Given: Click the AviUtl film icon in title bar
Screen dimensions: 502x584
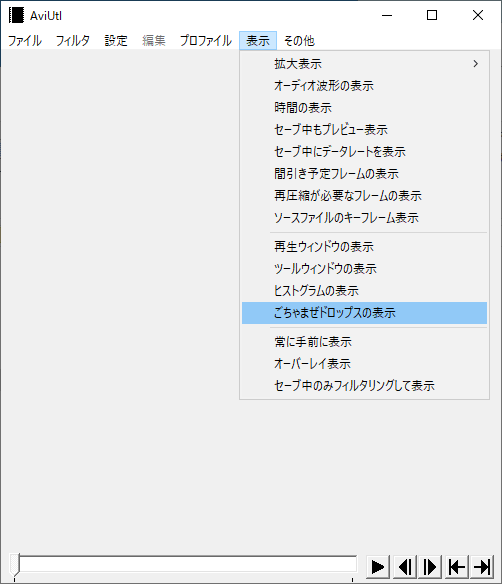Looking at the screenshot, I should [x=16, y=15].
